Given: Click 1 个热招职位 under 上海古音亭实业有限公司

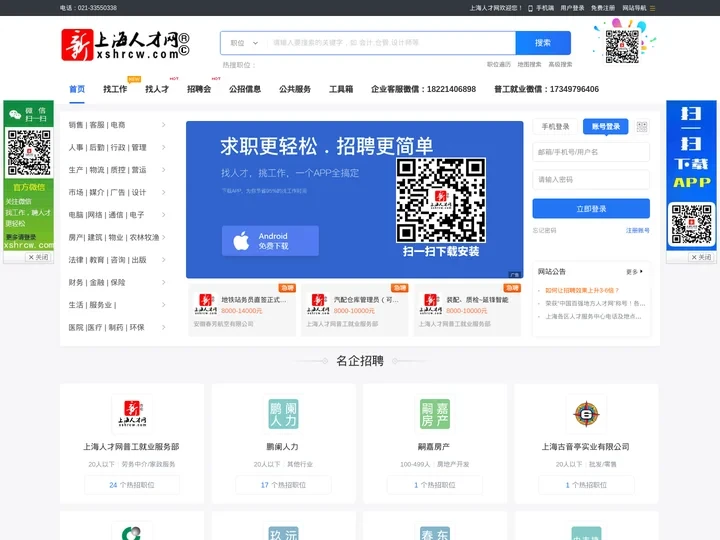Looking at the screenshot, I should pyautogui.click(x=586, y=485).
